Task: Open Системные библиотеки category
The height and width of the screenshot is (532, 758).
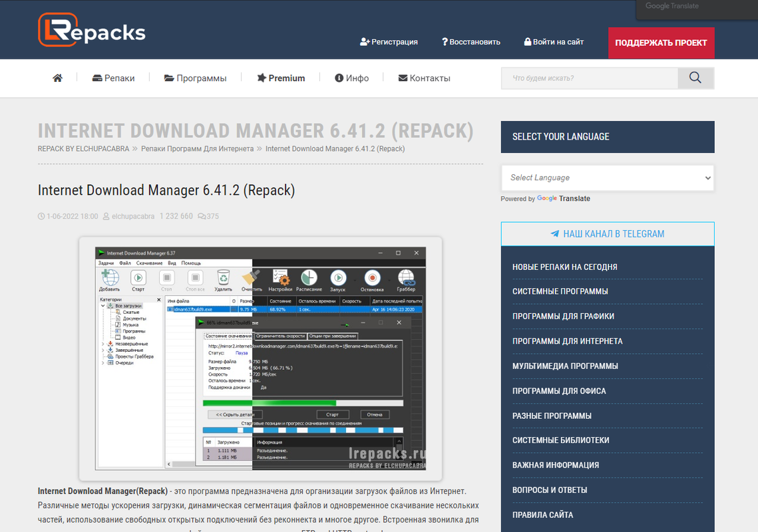Action: click(x=561, y=440)
